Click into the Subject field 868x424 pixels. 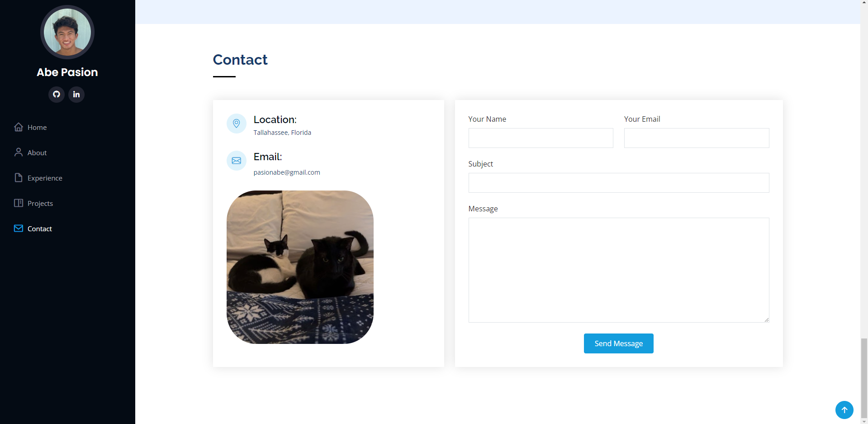tap(619, 183)
